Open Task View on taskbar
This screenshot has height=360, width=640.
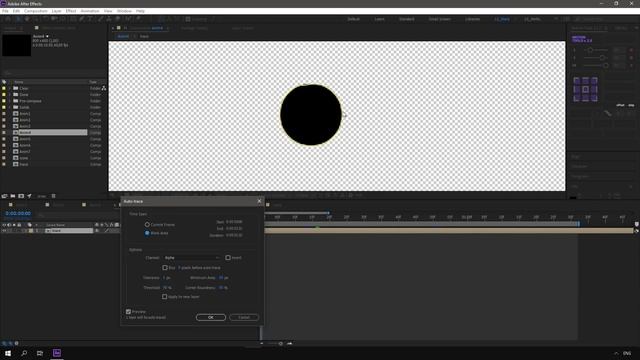tap(40, 353)
